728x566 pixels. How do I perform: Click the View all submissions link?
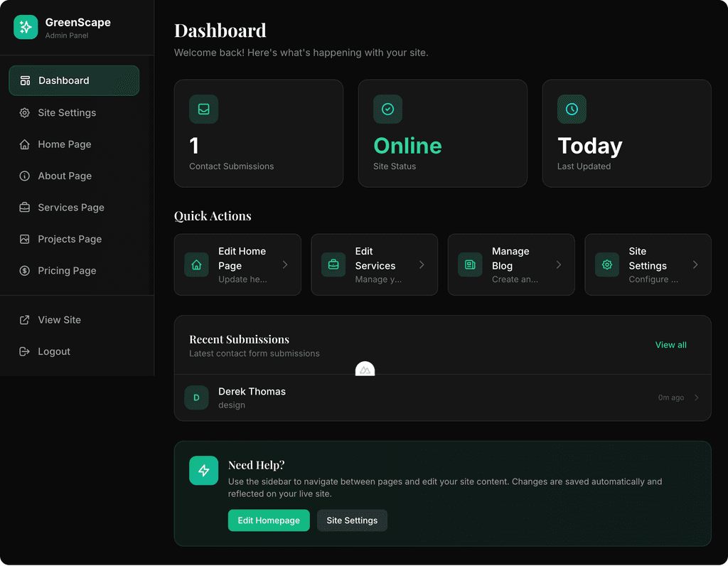click(x=670, y=345)
